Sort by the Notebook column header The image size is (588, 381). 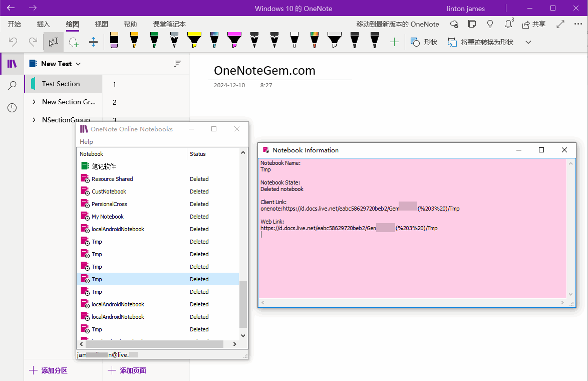(x=132, y=154)
